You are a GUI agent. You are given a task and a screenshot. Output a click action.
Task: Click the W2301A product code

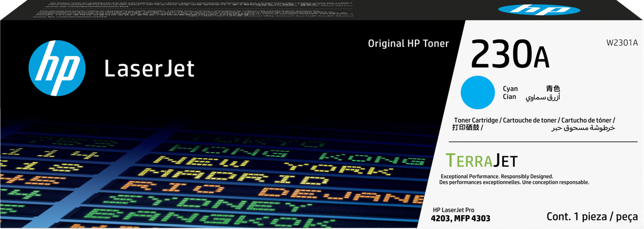tap(622, 44)
